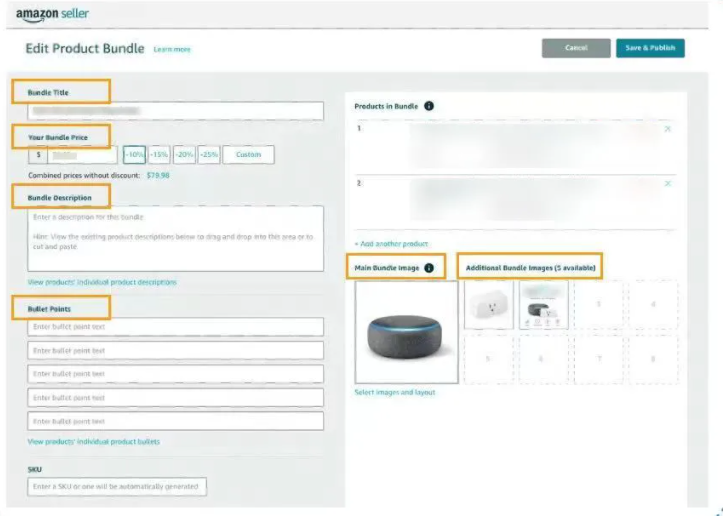Select the -10% discount option

pos(134,155)
